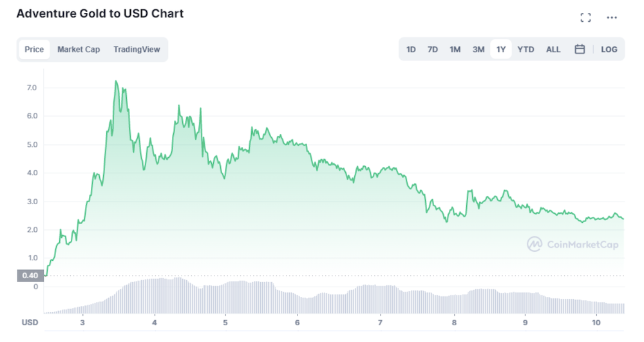The image size is (644, 342).
Task: Open the calendar date range picker
Action: tap(580, 49)
